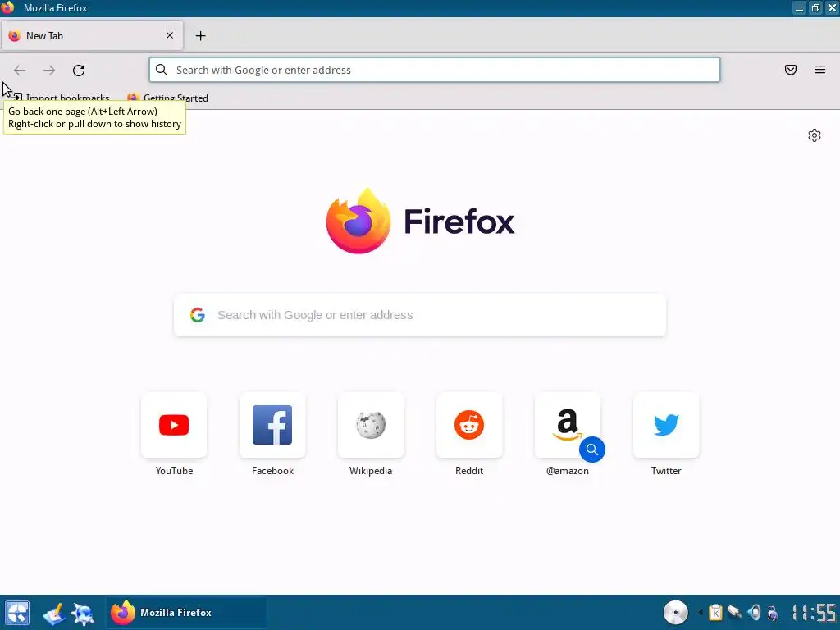Restore down the Firefox window
The image size is (840, 630).
pos(815,8)
